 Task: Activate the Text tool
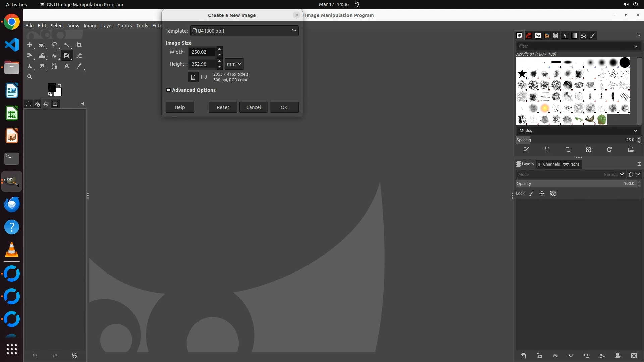tap(67, 66)
